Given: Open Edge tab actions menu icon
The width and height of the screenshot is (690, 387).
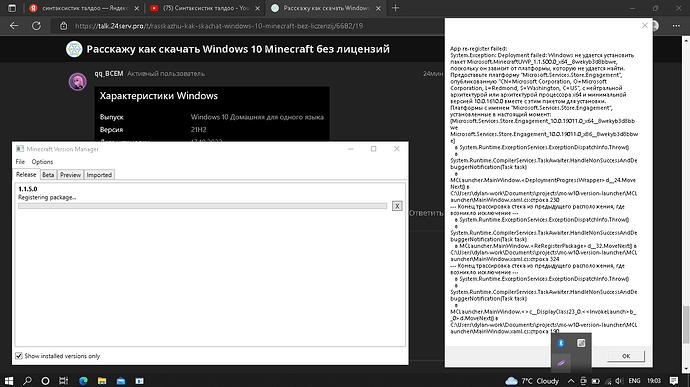Looking at the screenshot, I should click(12, 8).
